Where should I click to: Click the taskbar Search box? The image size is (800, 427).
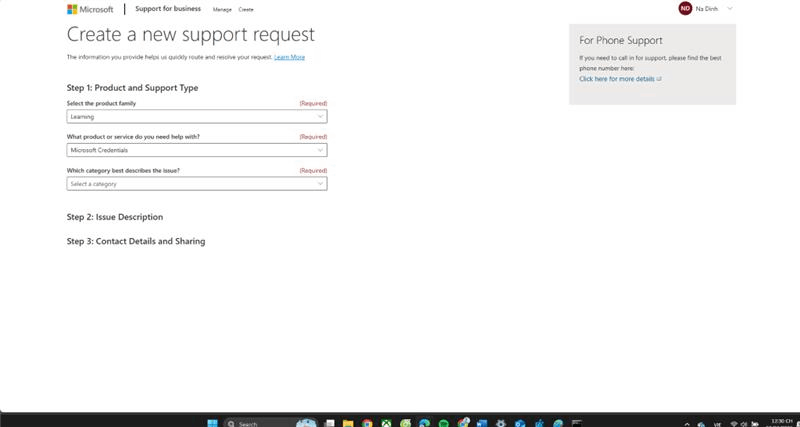pos(270,423)
